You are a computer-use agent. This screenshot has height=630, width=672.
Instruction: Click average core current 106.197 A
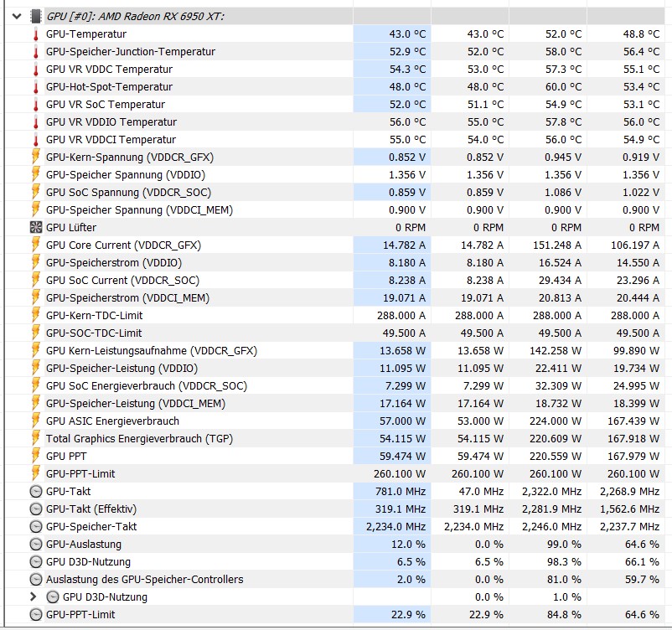click(x=635, y=245)
